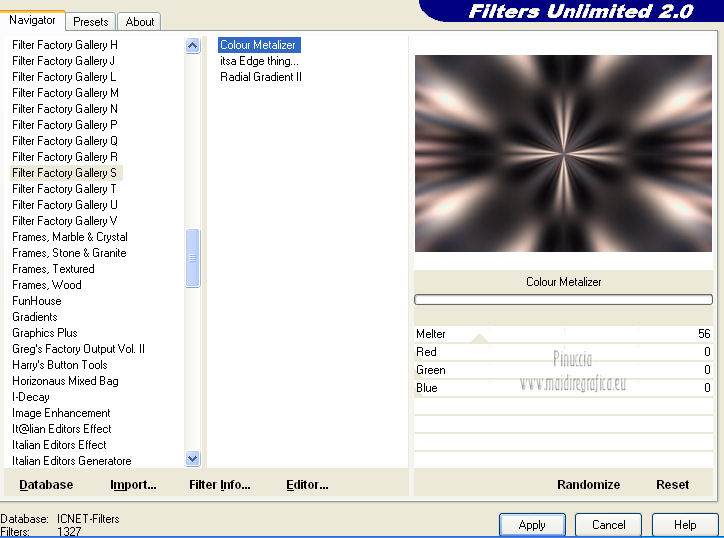Select Filter Factory Gallery H

point(65,45)
